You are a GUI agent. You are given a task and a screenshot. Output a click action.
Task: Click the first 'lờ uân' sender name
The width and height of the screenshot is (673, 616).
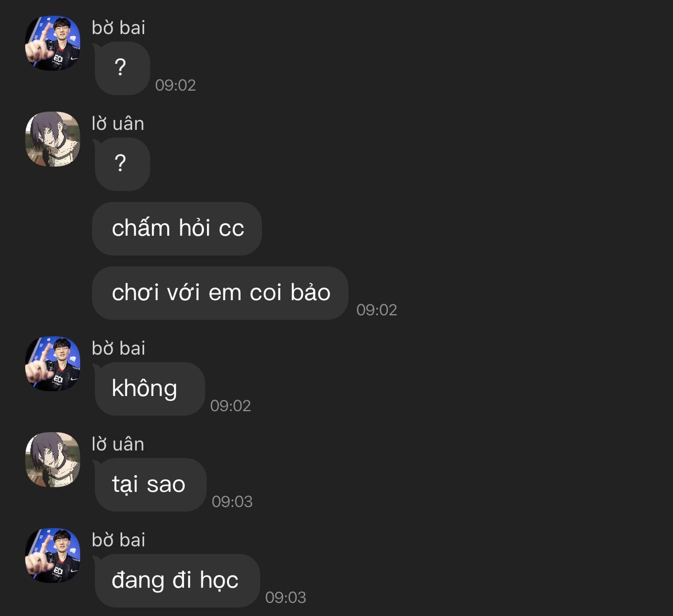point(118,124)
